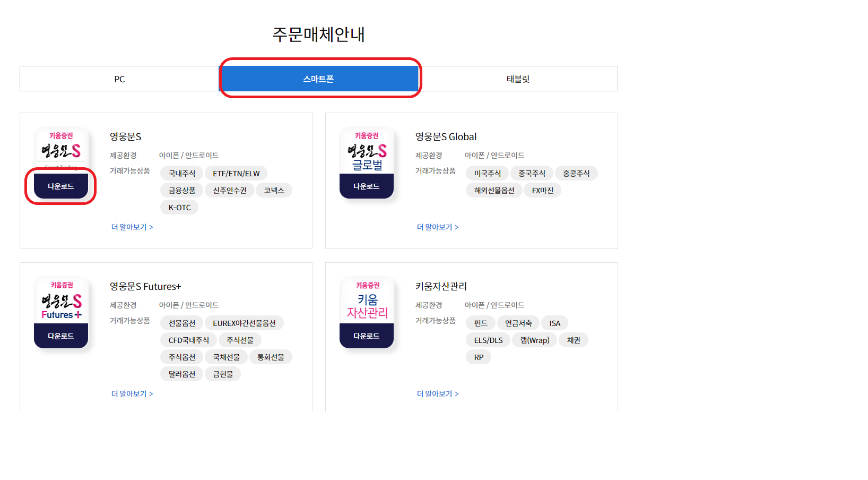Click the 영웅문S 글로벌 app logo
The image size is (868, 480).
tap(367, 150)
